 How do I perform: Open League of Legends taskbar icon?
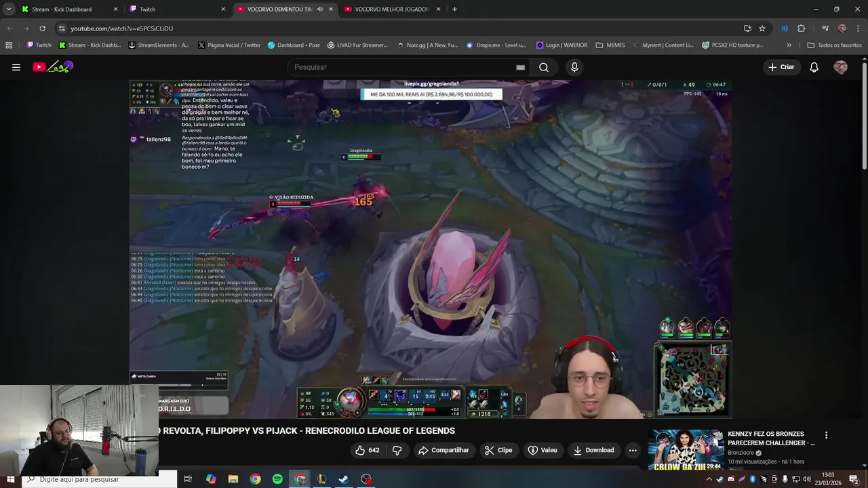click(x=322, y=479)
